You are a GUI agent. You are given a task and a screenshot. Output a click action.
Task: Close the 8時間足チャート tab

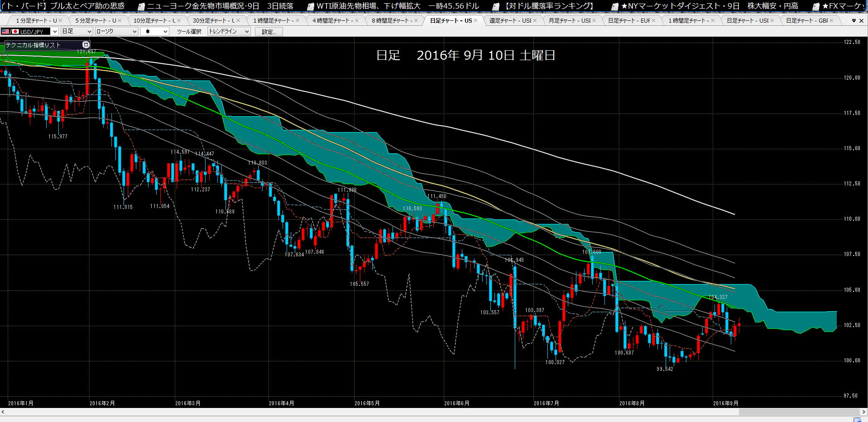point(416,20)
